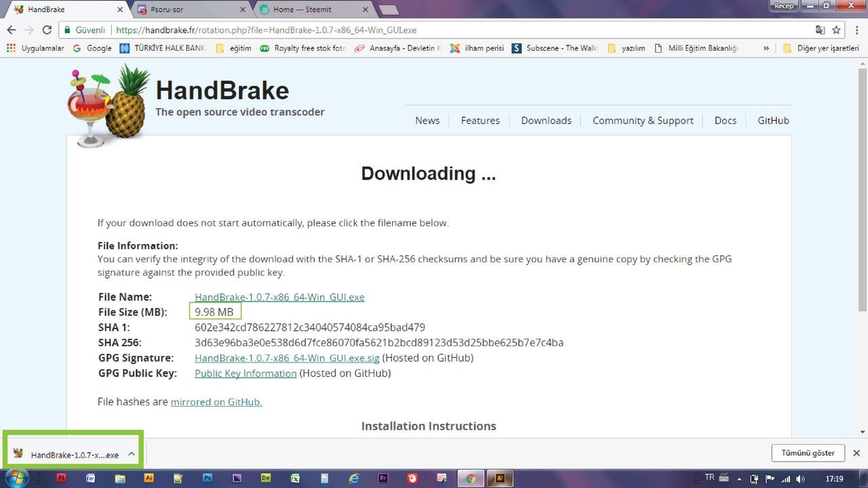Click the 9.98 MB file size value
Image resolution: width=868 pixels, height=488 pixels.
(x=214, y=312)
